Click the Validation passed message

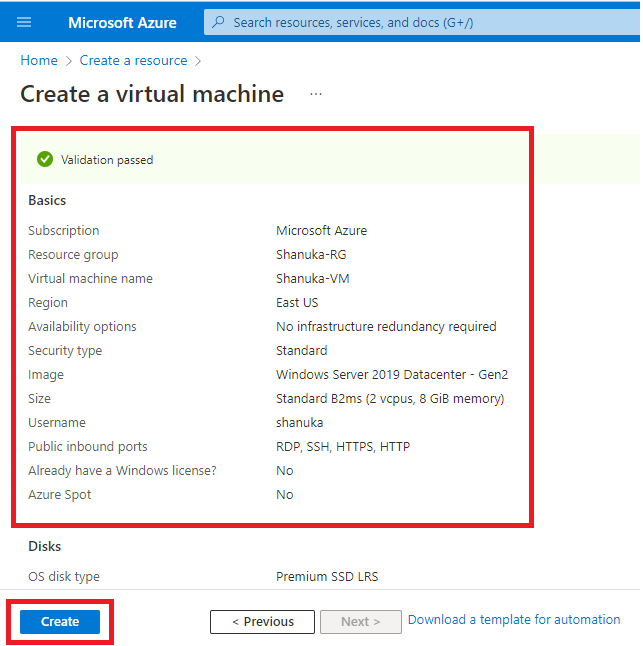(107, 160)
